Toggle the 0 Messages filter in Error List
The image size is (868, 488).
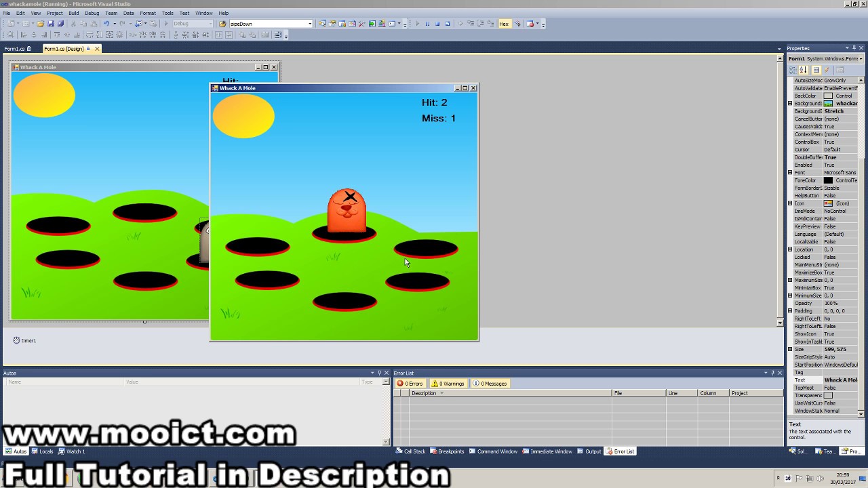pos(490,383)
